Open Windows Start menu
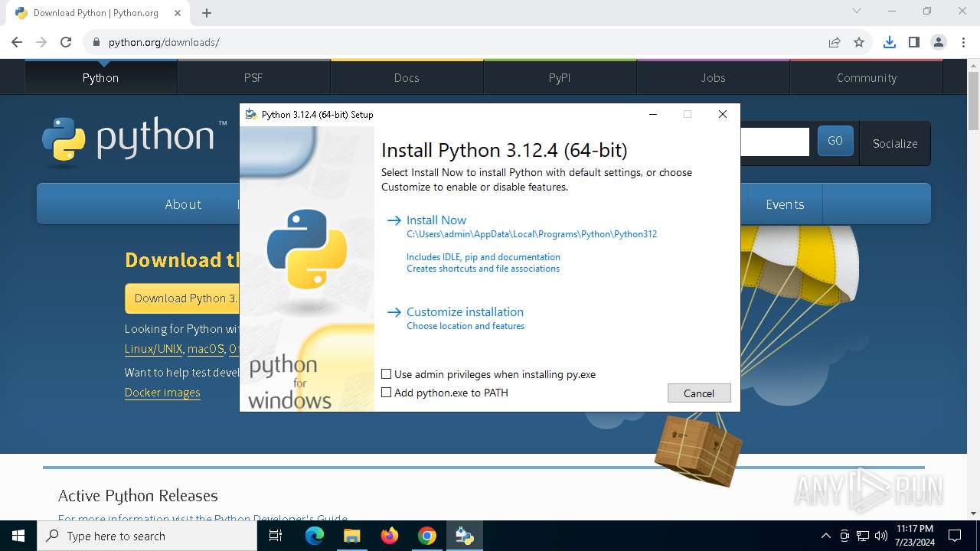The image size is (980, 551). [18, 536]
